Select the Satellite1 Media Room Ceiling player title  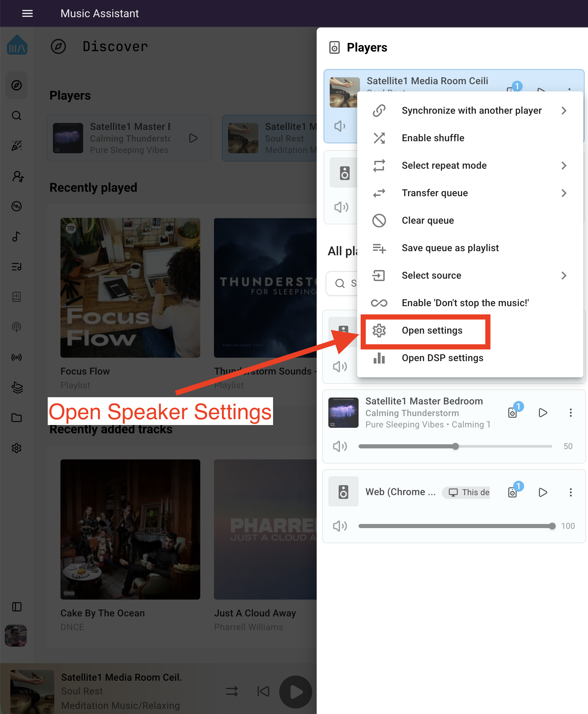pyautogui.click(x=427, y=81)
